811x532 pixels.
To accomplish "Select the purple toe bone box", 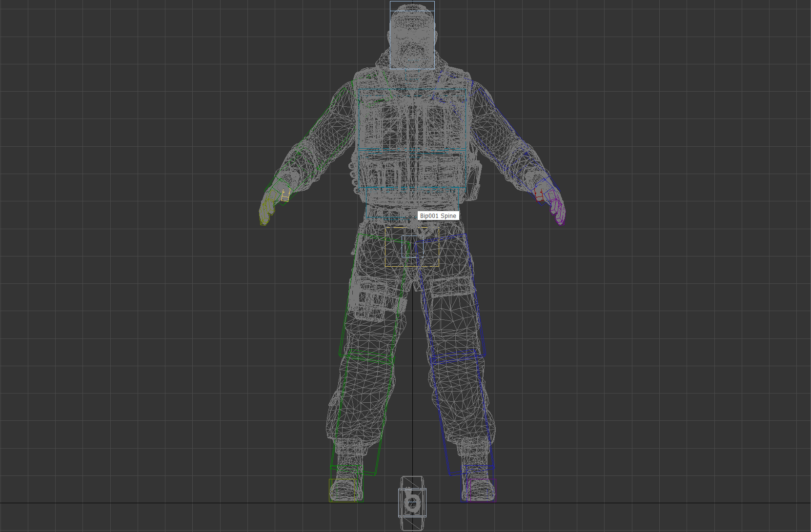I will [482, 490].
